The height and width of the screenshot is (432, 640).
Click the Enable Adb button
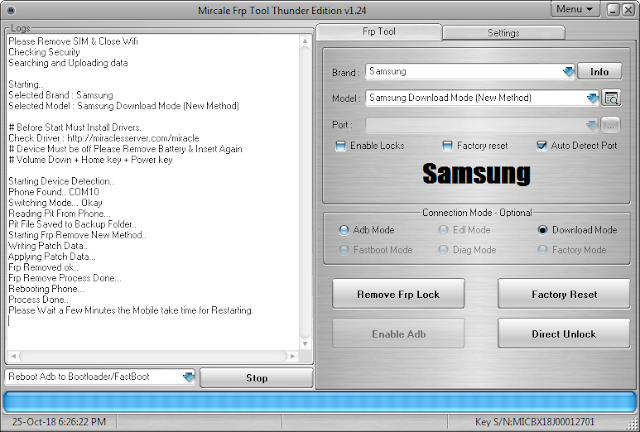(x=398, y=334)
